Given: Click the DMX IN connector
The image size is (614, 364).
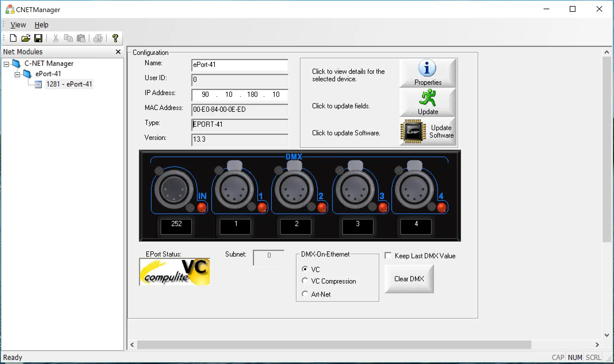Looking at the screenshot, I should (x=174, y=190).
